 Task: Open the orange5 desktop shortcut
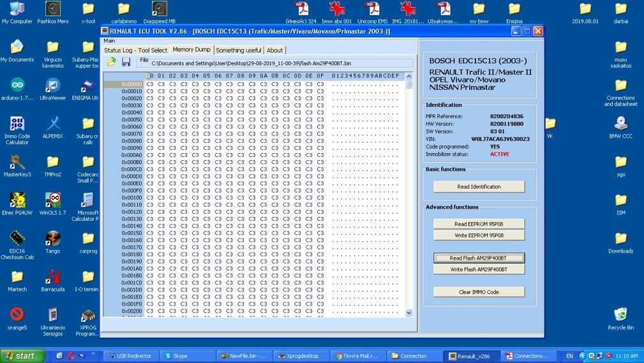(17, 318)
